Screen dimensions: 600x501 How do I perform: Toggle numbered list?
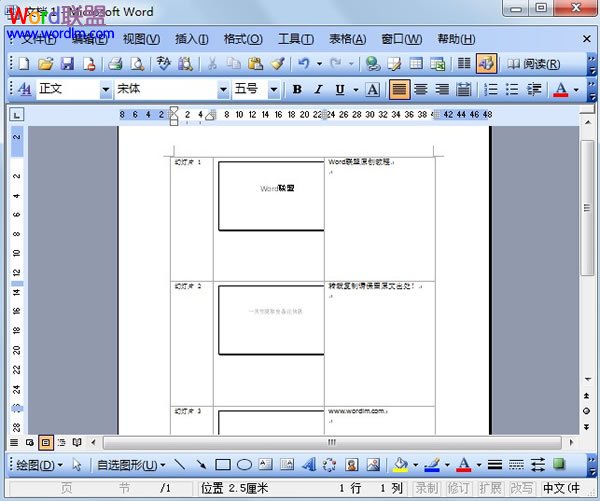tap(491, 89)
